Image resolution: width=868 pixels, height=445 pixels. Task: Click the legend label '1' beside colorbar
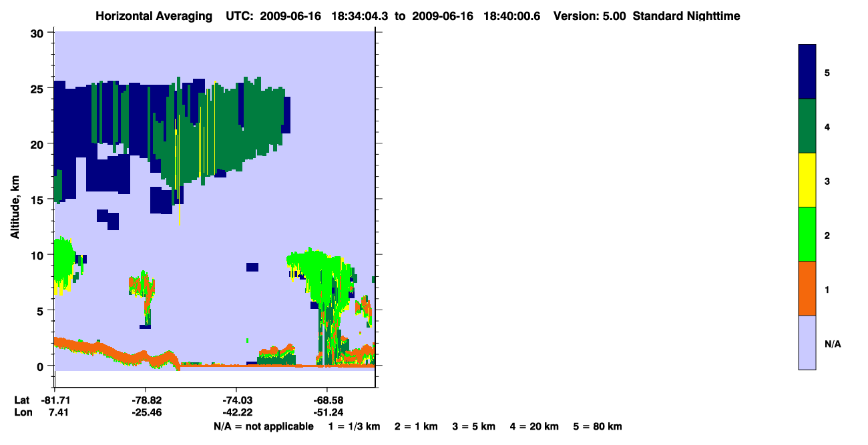point(827,290)
